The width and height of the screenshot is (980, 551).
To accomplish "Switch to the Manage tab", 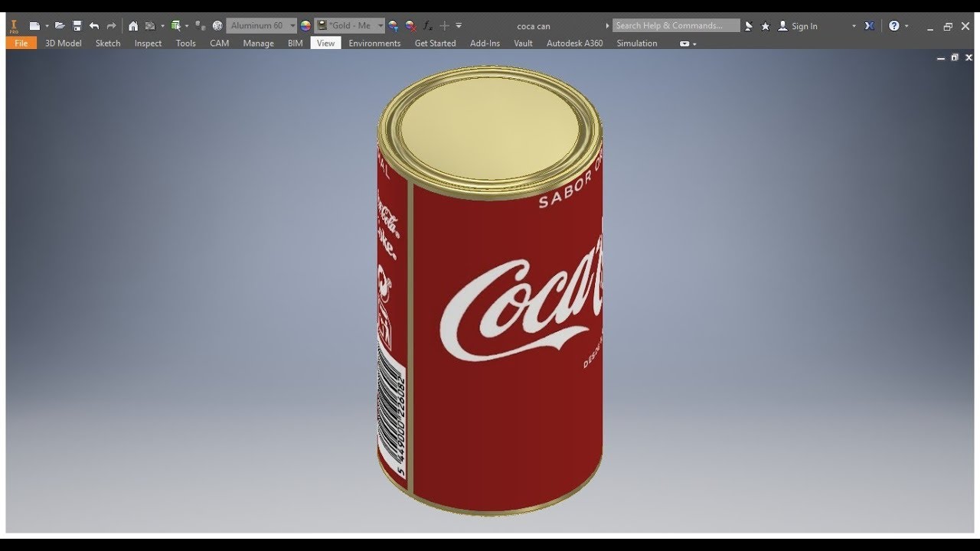I will pyautogui.click(x=258, y=44).
